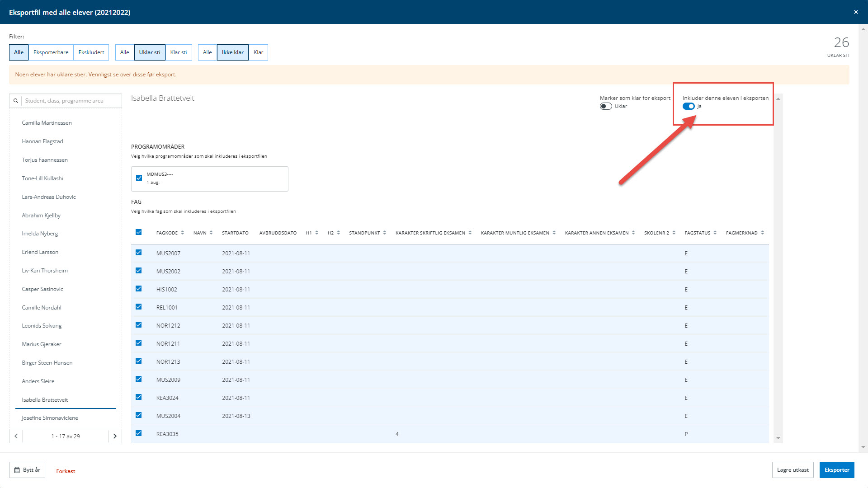Uncheck the MDMUS3 programme area checkbox
This screenshot has width=868, height=488.
(x=139, y=178)
